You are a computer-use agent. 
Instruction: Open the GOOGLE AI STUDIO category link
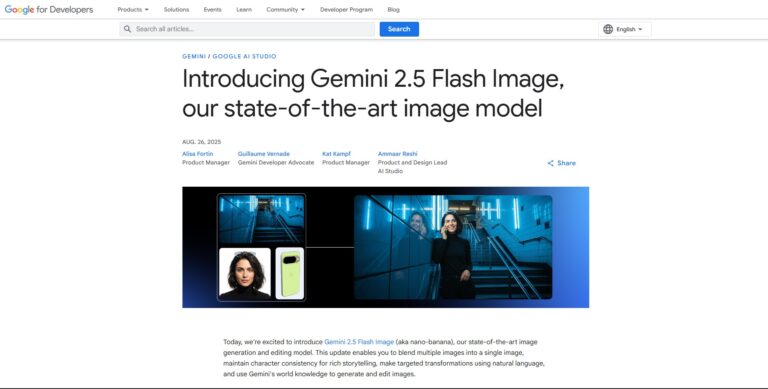pyautogui.click(x=244, y=56)
